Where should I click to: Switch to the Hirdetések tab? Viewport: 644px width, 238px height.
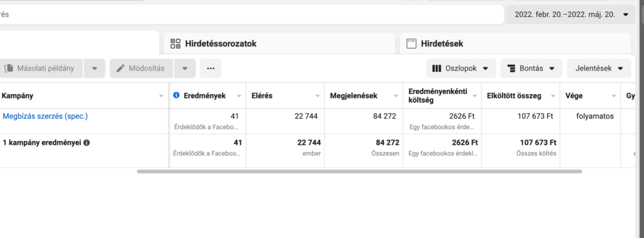click(x=515, y=43)
